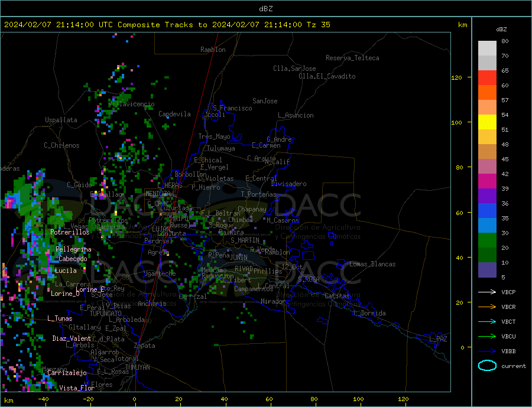Click the 'L_Asuncion' map label

(x=296, y=115)
